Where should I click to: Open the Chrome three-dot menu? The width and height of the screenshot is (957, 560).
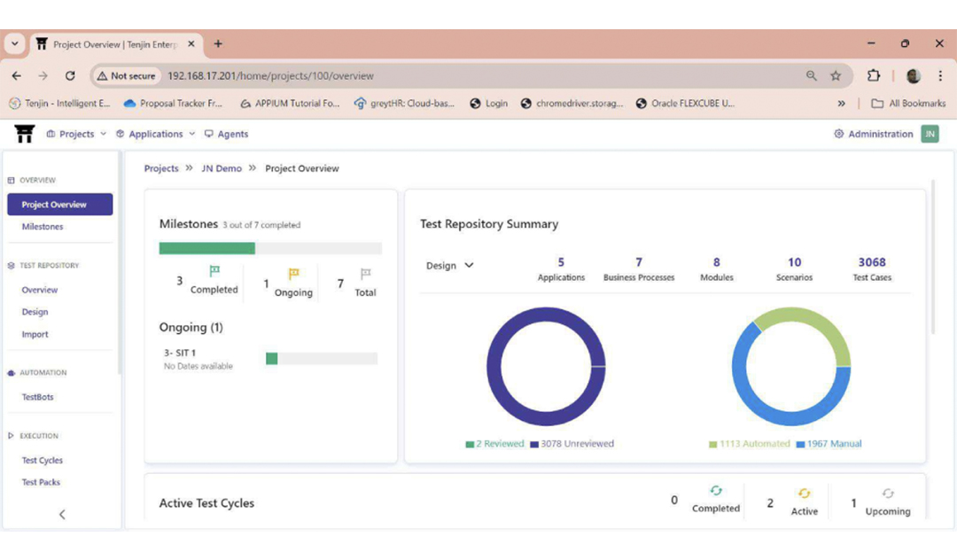(940, 75)
